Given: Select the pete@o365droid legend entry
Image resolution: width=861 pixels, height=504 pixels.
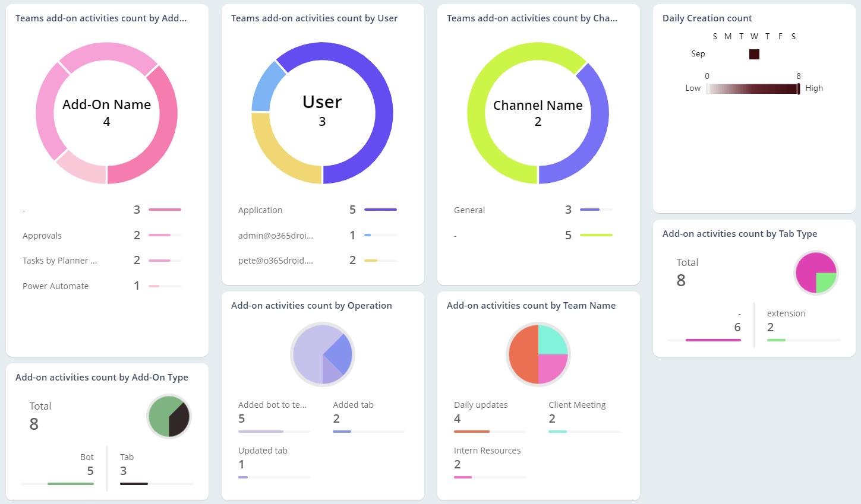Looking at the screenshot, I should tap(276, 260).
